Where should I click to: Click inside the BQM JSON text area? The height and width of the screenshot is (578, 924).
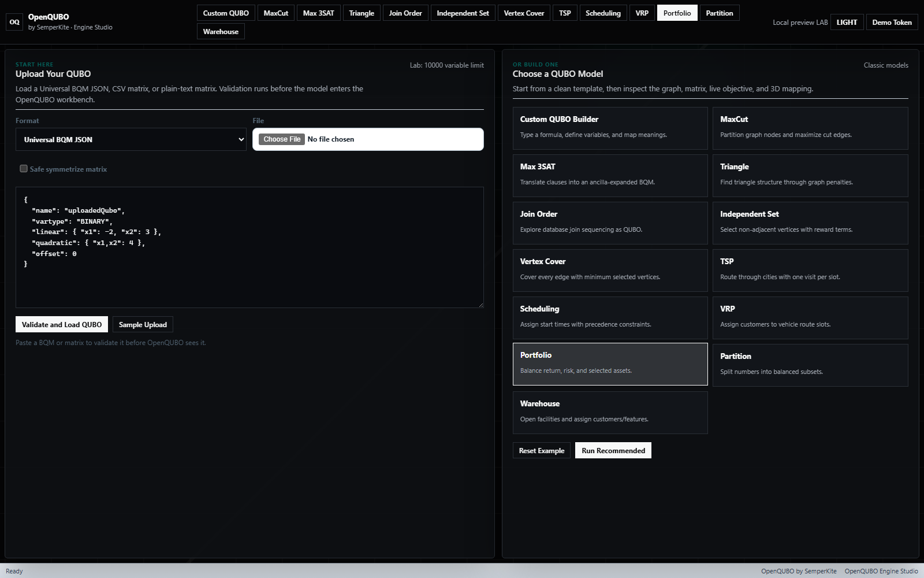coord(249,247)
